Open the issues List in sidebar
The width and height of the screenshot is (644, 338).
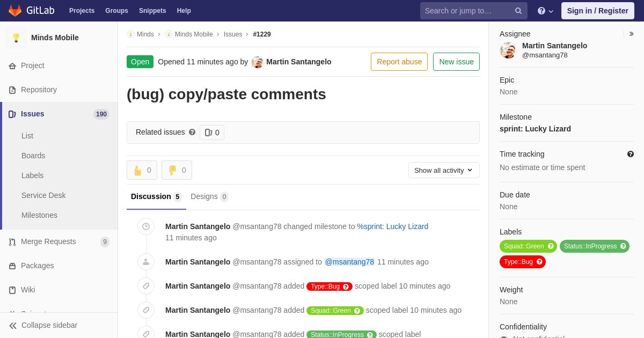(27, 136)
